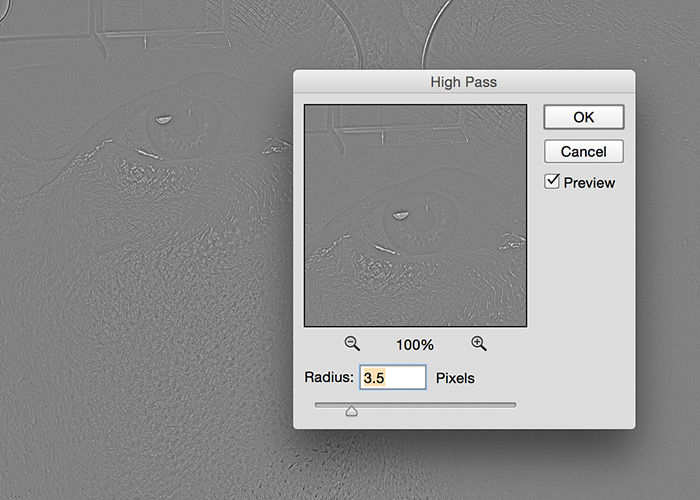Screen dimensions: 700x500
Task: Click the eye iris on the main canvas
Action: tap(182, 132)
